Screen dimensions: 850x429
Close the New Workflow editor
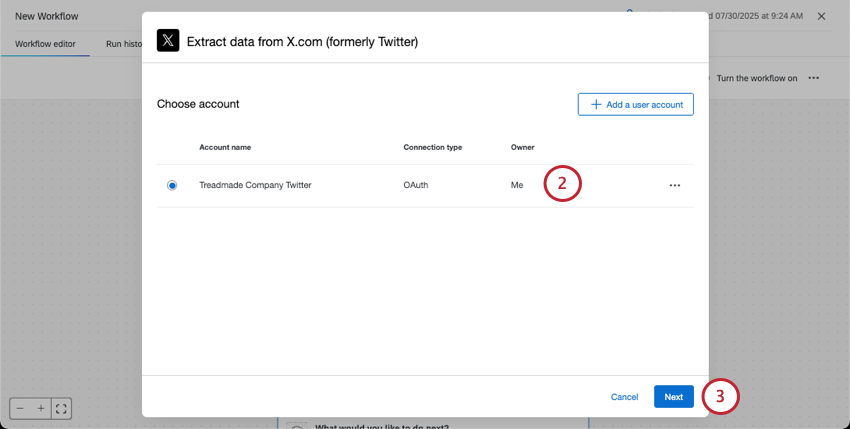pos(821,16)
